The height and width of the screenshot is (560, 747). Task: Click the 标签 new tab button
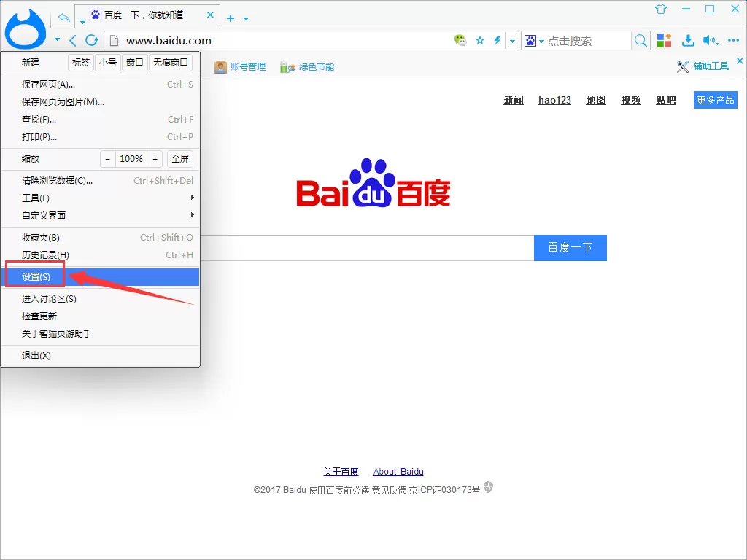click(81, 63)
